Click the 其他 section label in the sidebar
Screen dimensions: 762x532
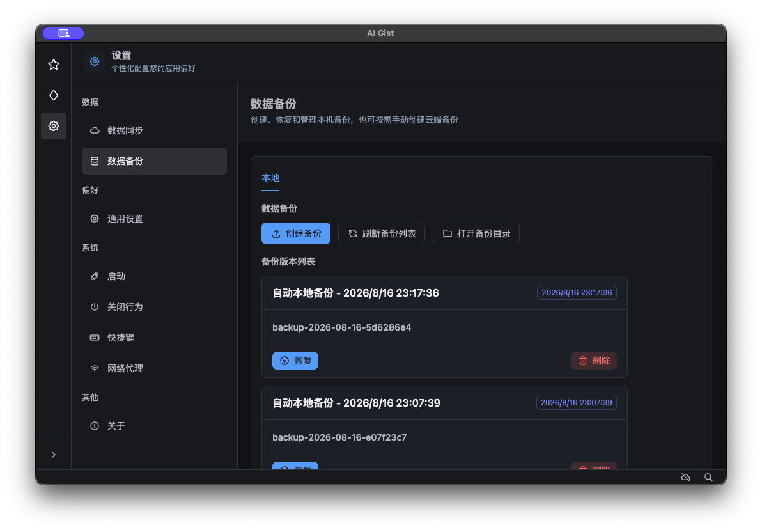coord(90,397)
